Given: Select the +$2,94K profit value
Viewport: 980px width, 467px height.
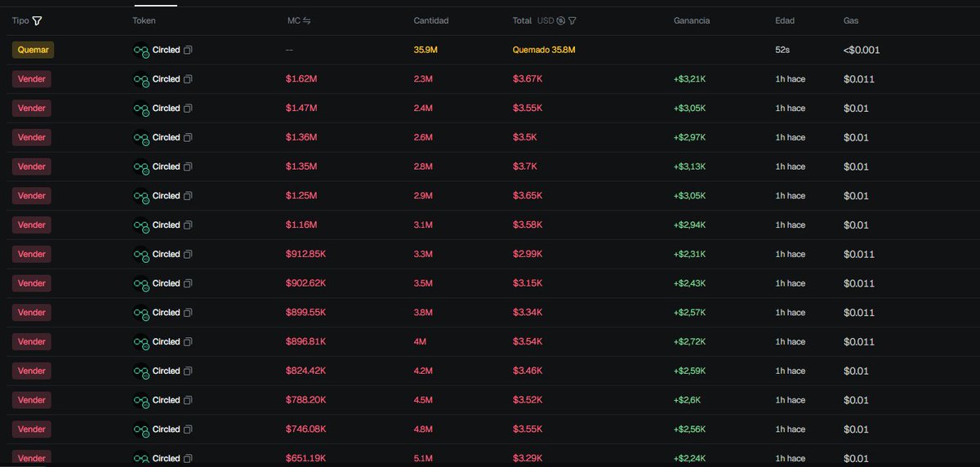Looking at the screenshot, I should click(x=689, y=225).
